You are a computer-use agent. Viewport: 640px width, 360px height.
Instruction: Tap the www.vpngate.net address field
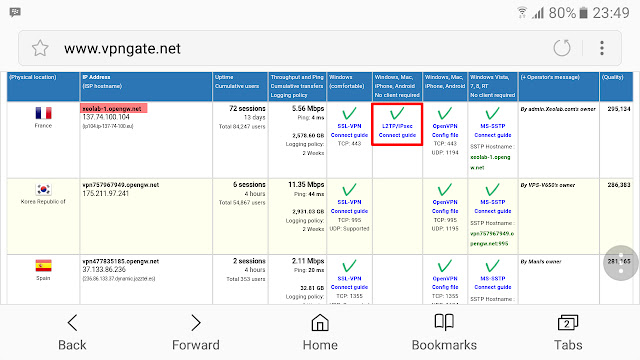320,48
